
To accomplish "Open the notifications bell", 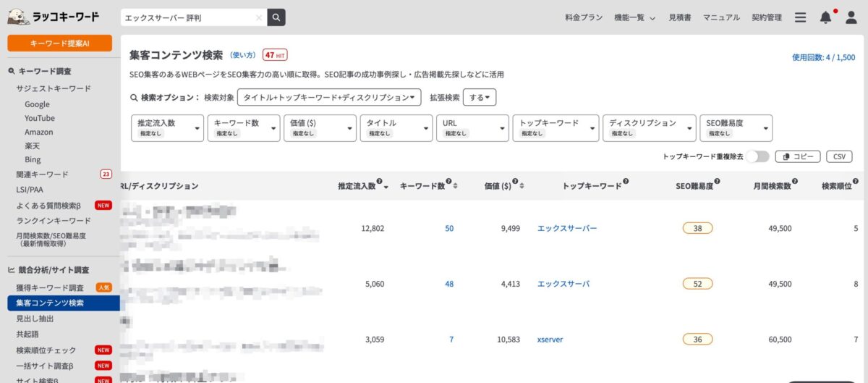I will point(825,17).
